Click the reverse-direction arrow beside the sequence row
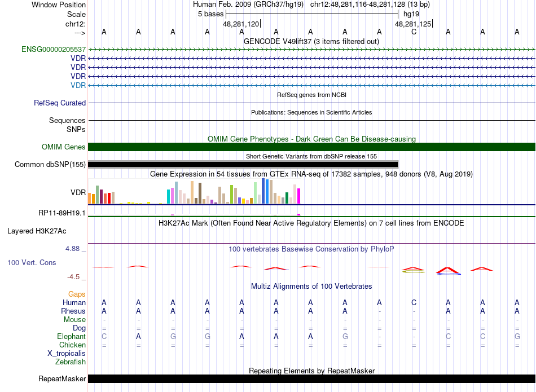 [80, 33]
